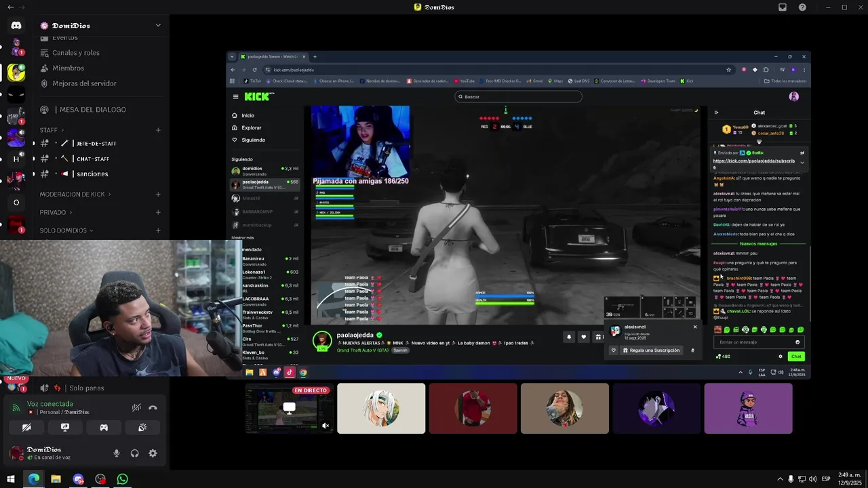
Task: Expand the PRIVADO channel category
Action: pyautogui.click(x=56, y=212)
